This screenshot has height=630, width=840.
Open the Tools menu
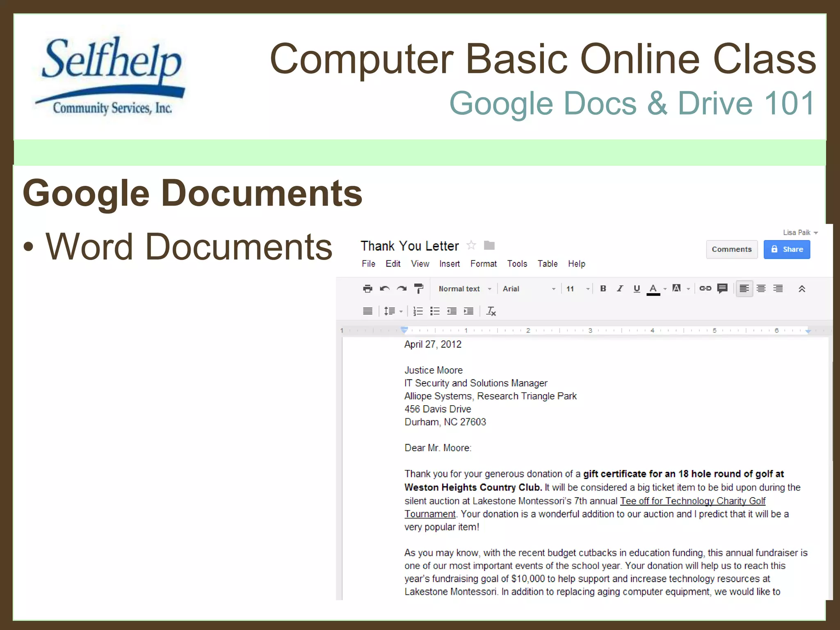(517, 264)
